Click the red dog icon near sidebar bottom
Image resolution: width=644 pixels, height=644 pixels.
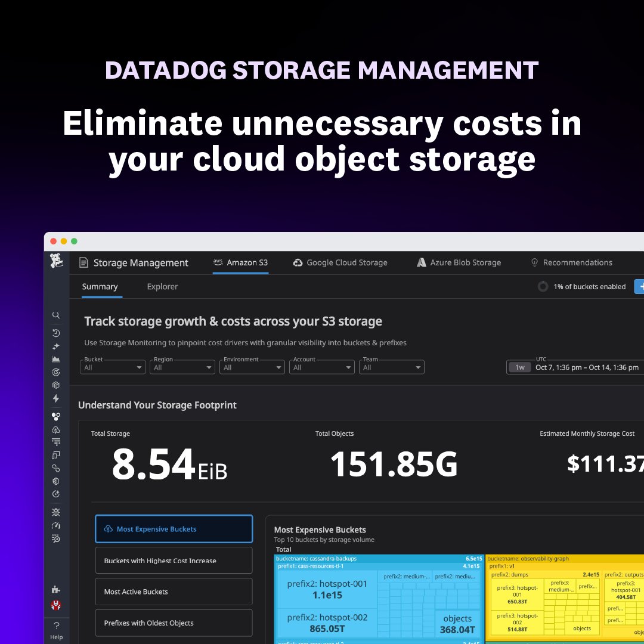(x=56, y=605)
